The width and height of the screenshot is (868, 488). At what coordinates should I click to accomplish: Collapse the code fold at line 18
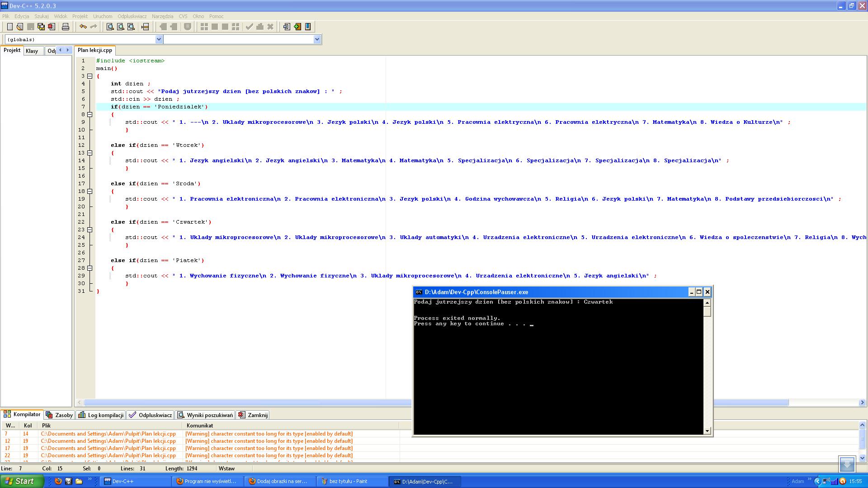tap(90, 191)
